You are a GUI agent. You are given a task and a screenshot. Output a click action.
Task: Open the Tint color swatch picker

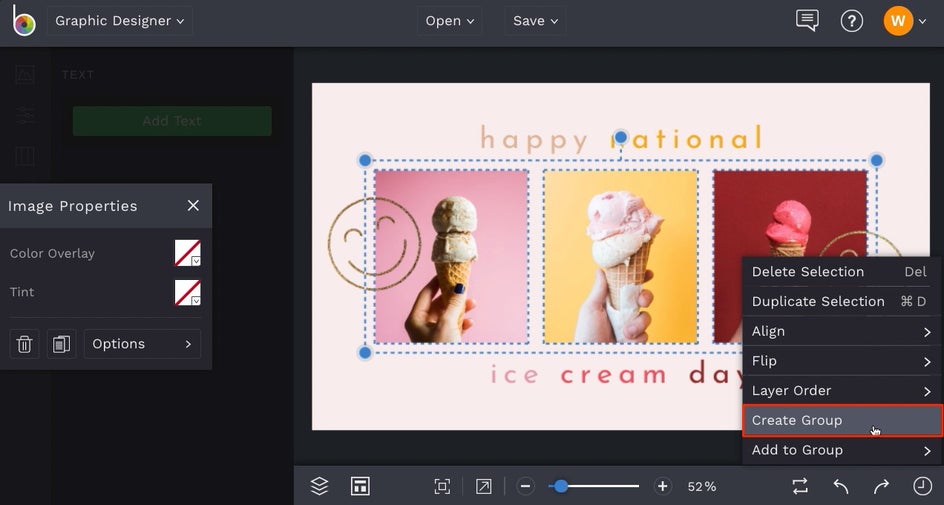tap(188, 293)
